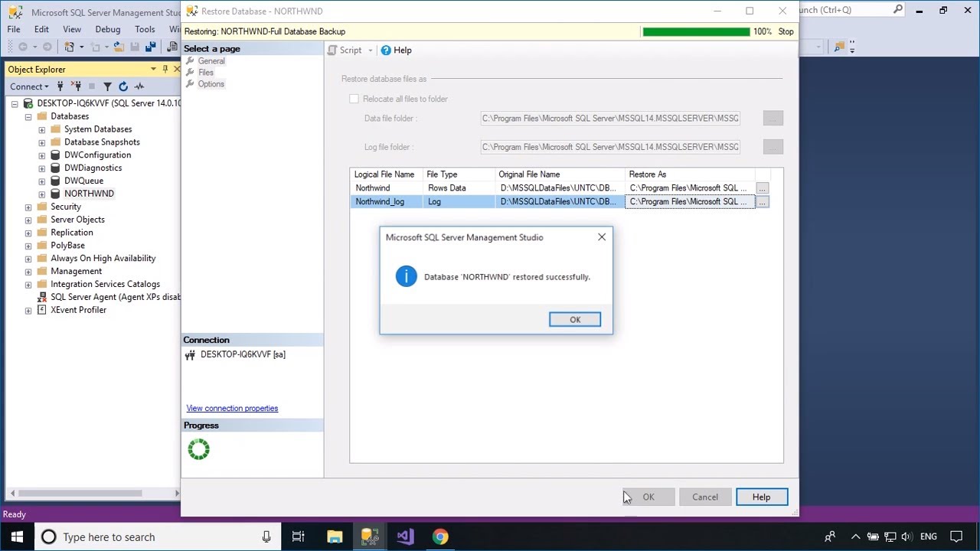Close the Management Studio message box
The height and width of the screenshot is (551, 980).
(x=602, y=237)
